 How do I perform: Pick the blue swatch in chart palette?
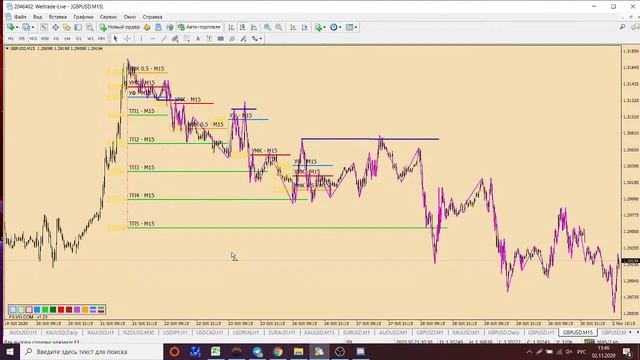pyautogui.click(x=37, y=310)
